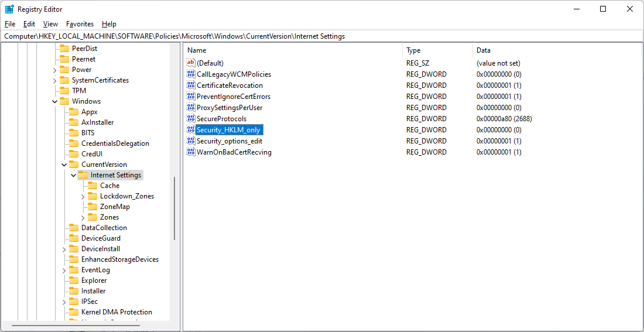Select the PreventIgnoreCertErrors value
Screen dimensions: 644x332
pyautogui.click(x=233, y=97)
